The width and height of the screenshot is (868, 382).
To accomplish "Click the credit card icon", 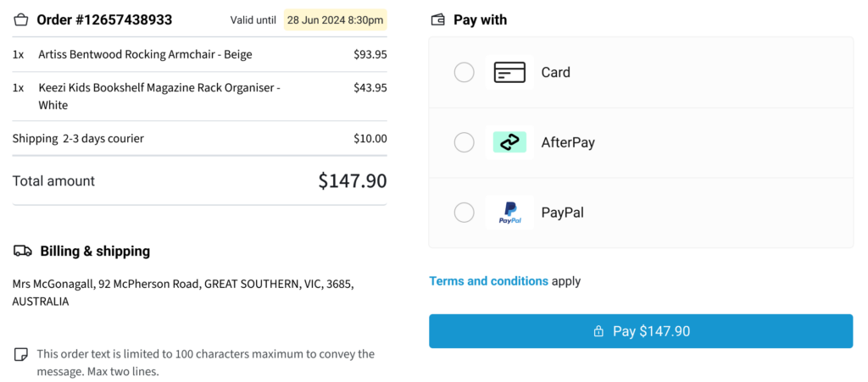I will [x=509, y=73].
